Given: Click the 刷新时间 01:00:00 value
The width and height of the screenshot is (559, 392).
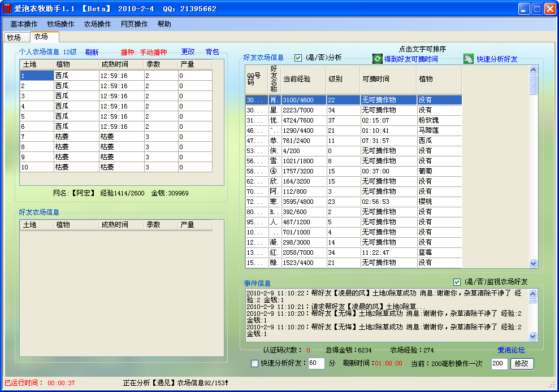Looking at the screenshot, I should (388, 364).
